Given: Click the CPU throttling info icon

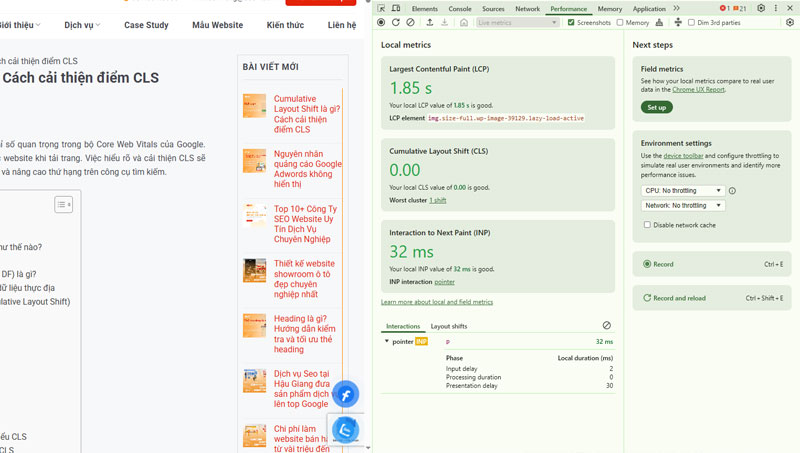Looking at the screenshot, I should pyautogui.click(x=732, y=191).
